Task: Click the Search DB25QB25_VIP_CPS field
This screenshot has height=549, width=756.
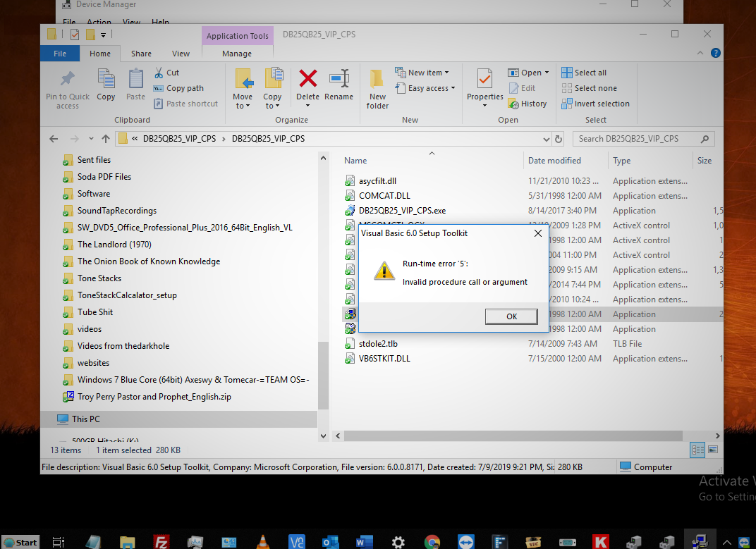Action: tap(643, 139)
